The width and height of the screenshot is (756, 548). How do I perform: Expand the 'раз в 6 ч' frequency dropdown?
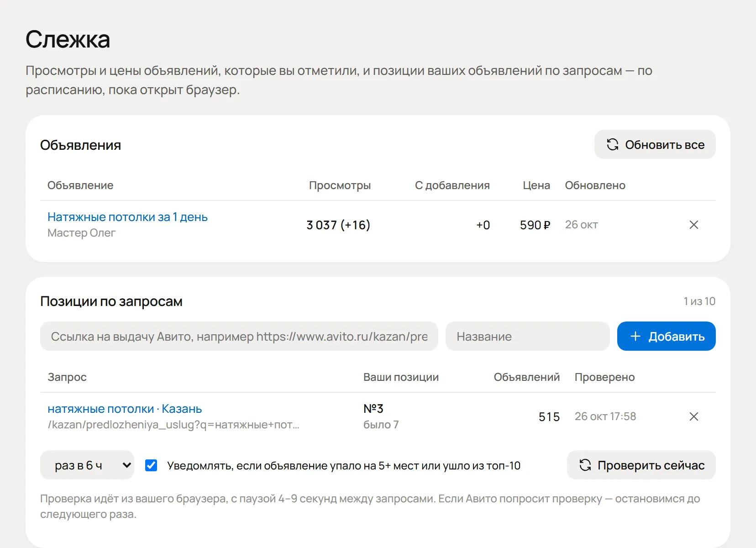[x=87, y=465]
